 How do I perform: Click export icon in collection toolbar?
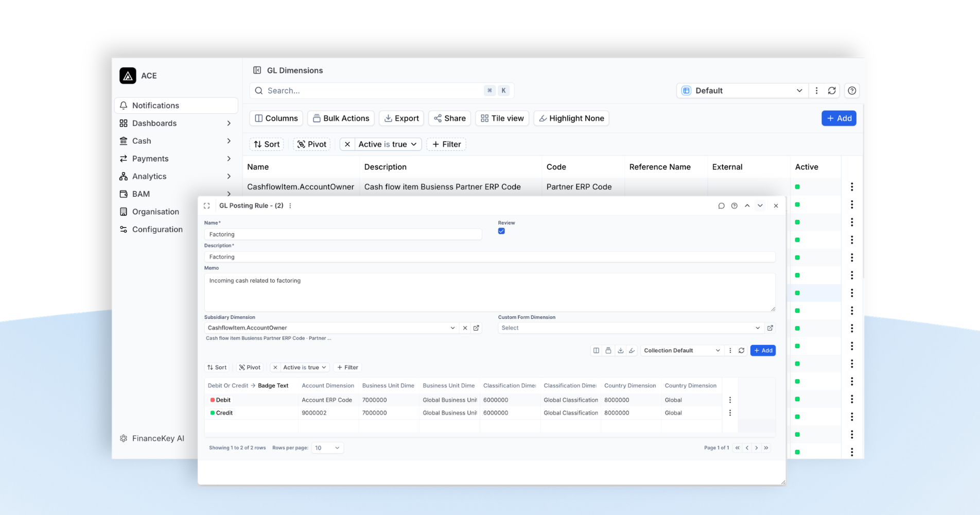pos(620,351)
